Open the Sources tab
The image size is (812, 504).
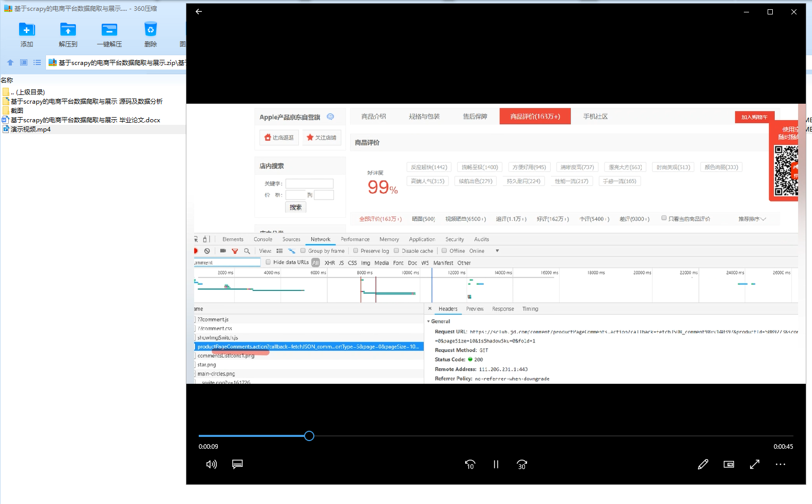tap(291, 239)
